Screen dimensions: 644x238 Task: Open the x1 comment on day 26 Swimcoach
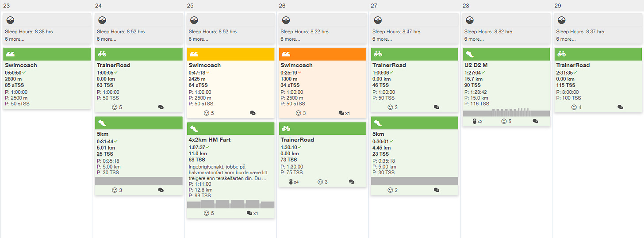click(344, 113)
